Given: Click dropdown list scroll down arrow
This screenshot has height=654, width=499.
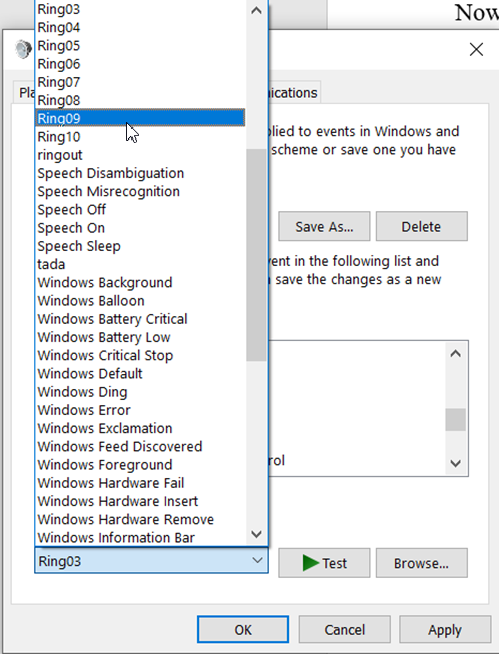Looking at the screenshot, I should click(x=257, y=534).
